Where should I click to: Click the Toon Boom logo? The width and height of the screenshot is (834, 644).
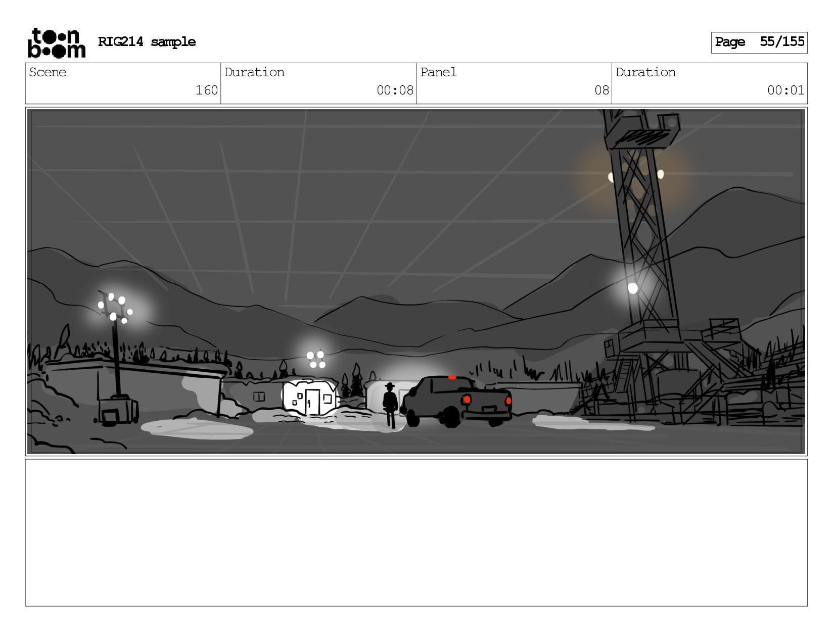click(56, 42)
